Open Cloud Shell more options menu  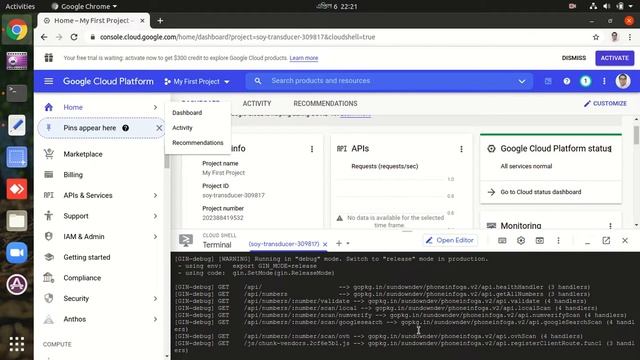point(558,241)
